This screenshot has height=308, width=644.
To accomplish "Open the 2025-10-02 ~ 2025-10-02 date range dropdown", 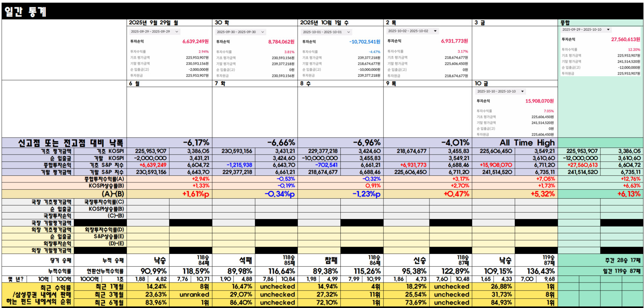I will pyautogui.click(x=412, y=31).
